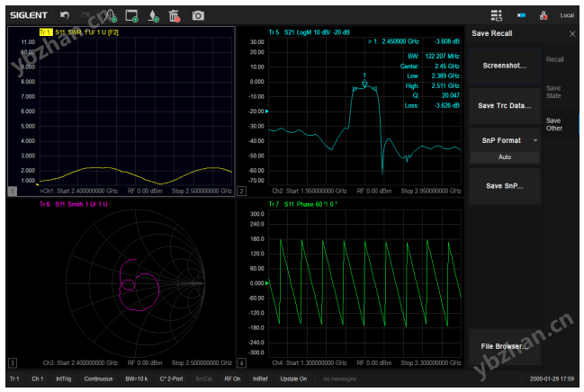The height and width of the screenshot is (392, 584).
Task: Open the File Browser... button
Action: pyautogui.click(x=505, y=346)
